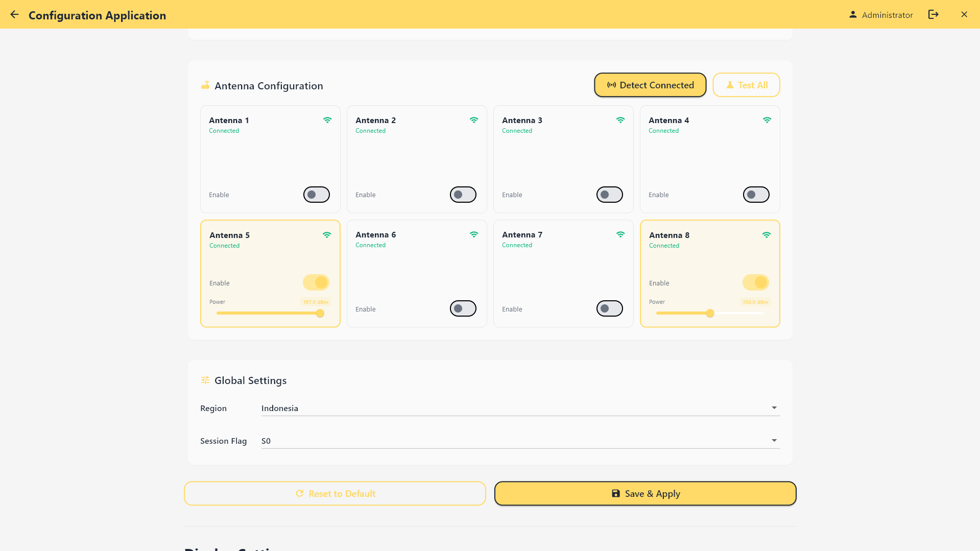Disable the Antenna 8 toggle
The width and height of the screenshot is (980, 551).
pos(755,282)
